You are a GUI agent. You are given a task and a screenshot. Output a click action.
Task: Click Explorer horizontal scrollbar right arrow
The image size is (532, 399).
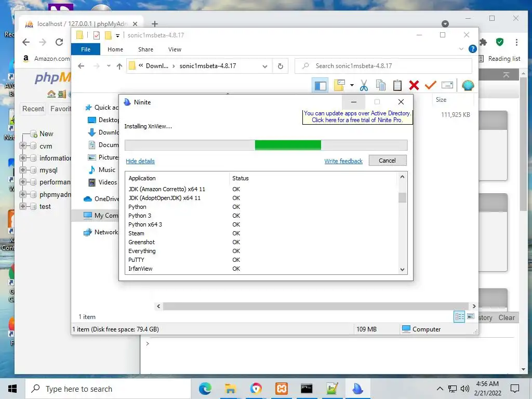coord(474,306)
